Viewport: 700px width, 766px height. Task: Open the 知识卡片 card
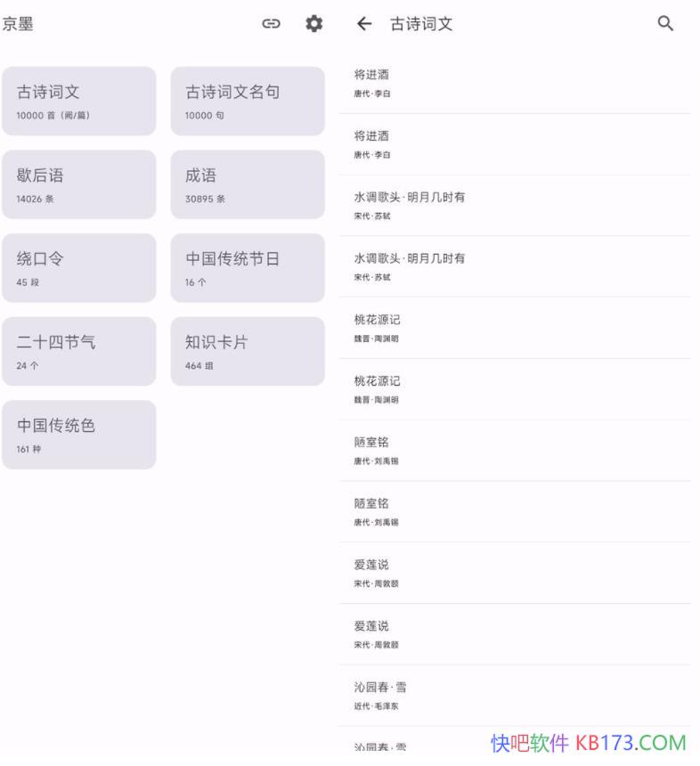click(x=248, y=351)
